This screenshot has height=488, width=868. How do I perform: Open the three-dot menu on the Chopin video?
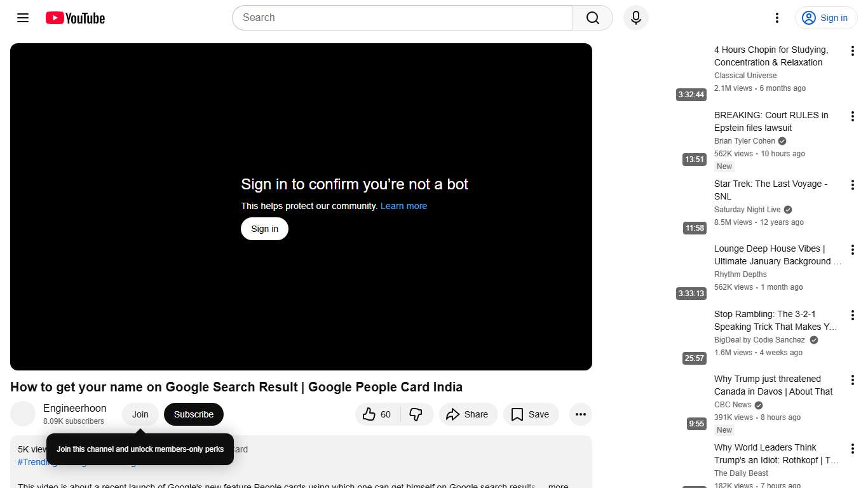coord(852,50)
